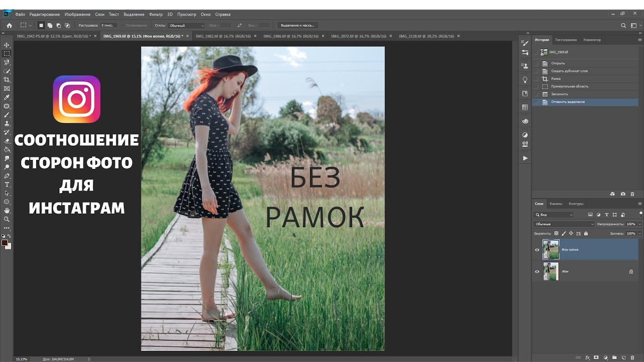Select the Brush tool in left toolbar

click(x=7, y=115)
